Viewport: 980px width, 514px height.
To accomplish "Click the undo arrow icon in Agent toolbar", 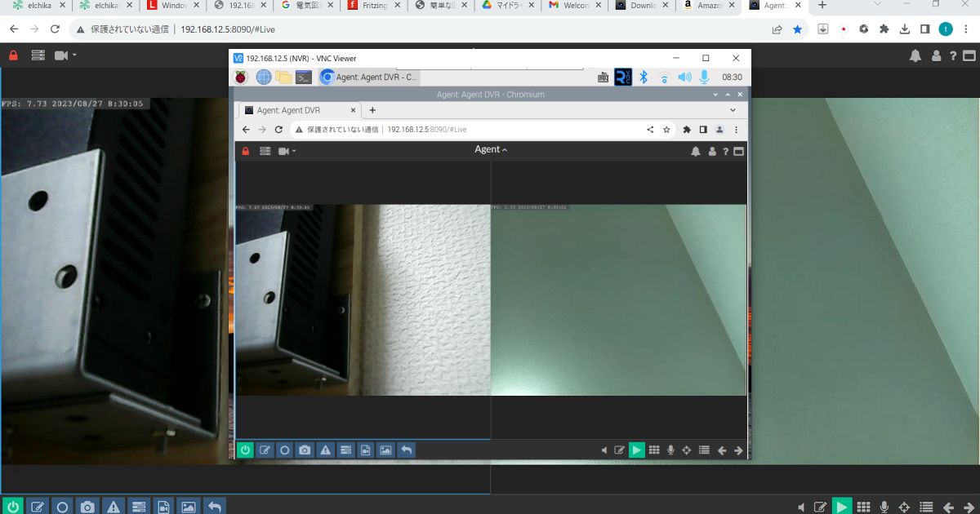I will [405, 450].
